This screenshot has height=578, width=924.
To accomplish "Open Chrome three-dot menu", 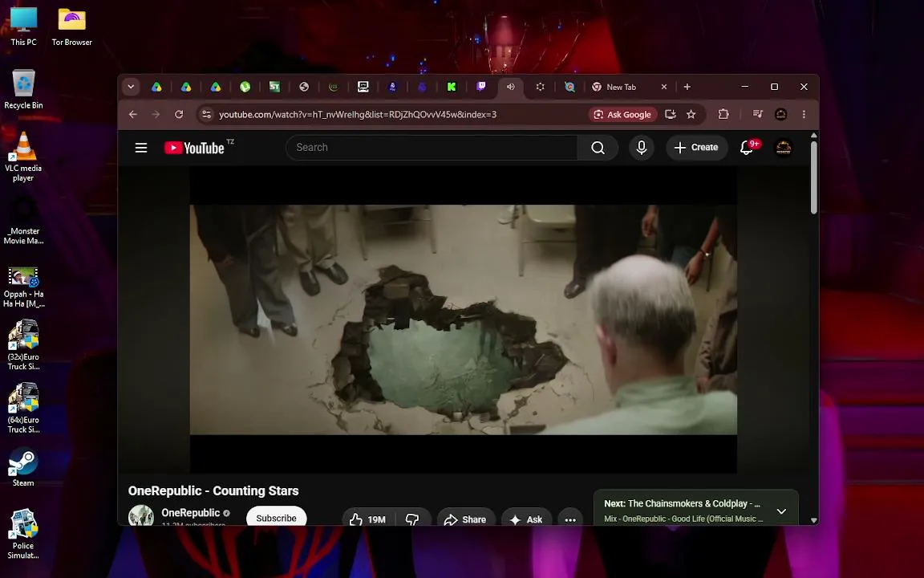I will click(804, 115).
